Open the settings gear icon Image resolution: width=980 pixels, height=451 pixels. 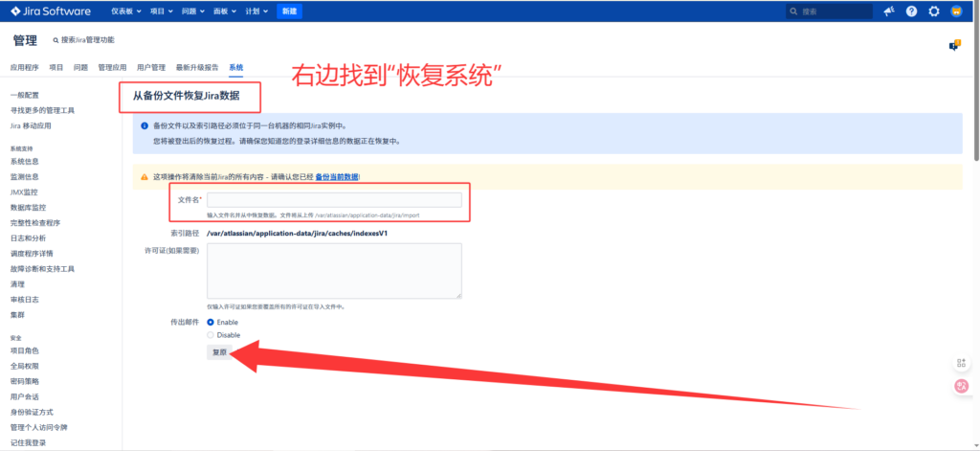[934, 11]
